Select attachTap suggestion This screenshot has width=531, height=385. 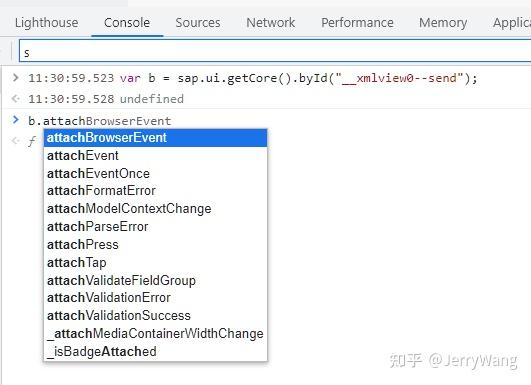click(x=155, y=262)
